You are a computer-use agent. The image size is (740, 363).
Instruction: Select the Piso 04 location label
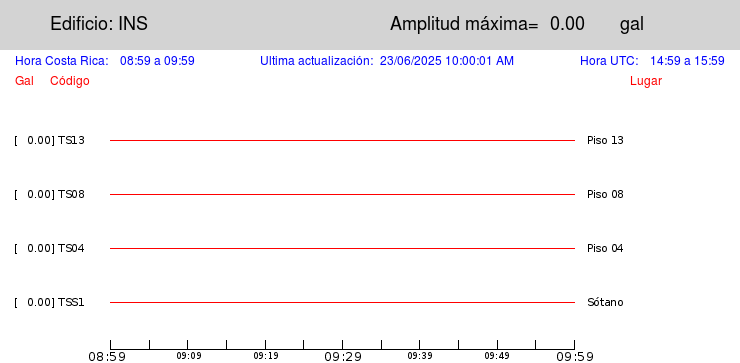coord(605,248)
